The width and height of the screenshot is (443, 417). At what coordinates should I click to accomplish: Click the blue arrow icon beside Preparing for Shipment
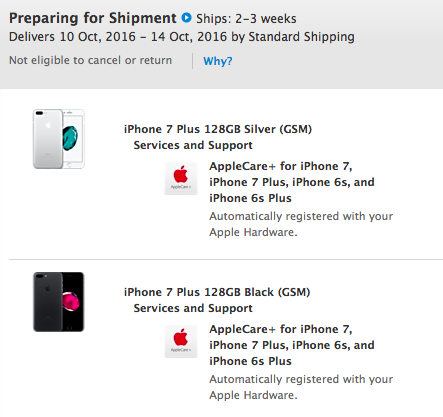coord(186,17)
